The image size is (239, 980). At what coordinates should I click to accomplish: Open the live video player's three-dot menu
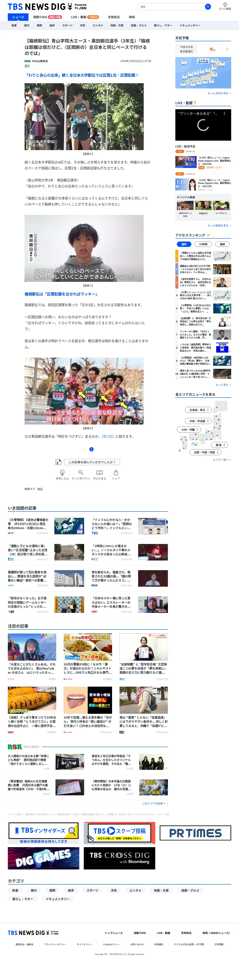point(224,113)
